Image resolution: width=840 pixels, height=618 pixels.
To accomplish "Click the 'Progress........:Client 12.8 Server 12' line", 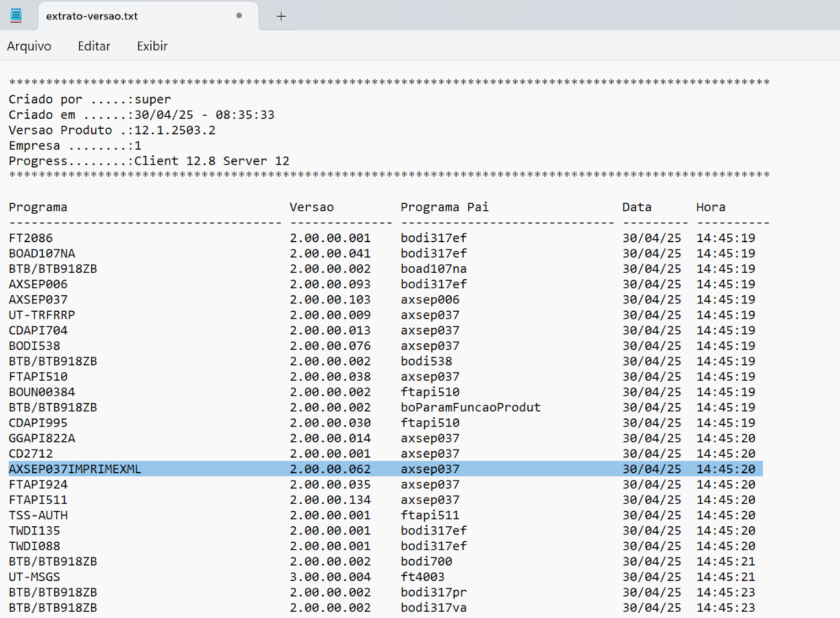I will 149,161.
